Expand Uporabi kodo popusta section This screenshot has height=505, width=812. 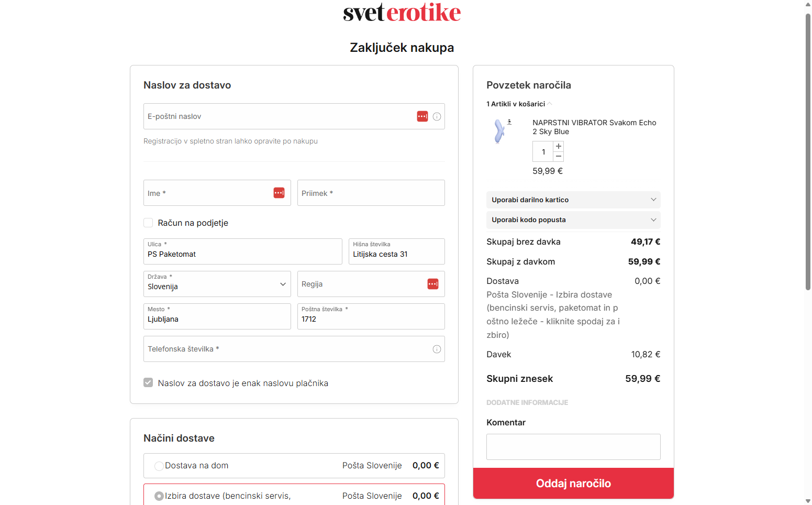[x=573, y=219]
